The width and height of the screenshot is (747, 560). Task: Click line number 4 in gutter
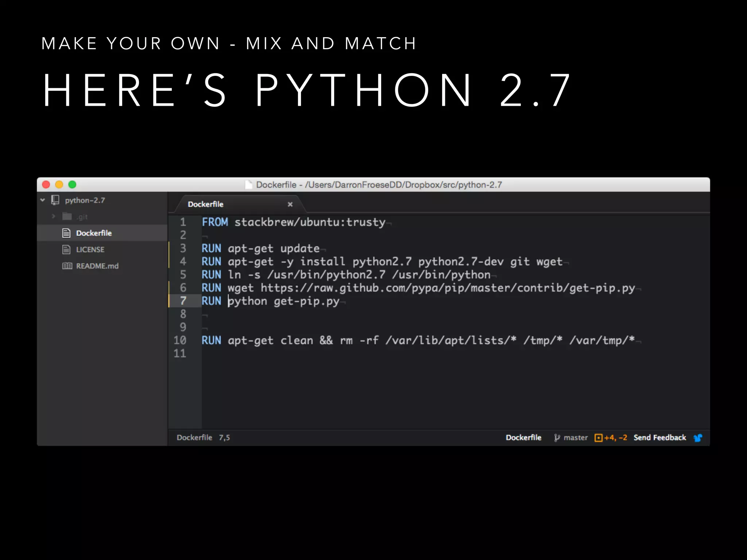[x=183, y=261]
